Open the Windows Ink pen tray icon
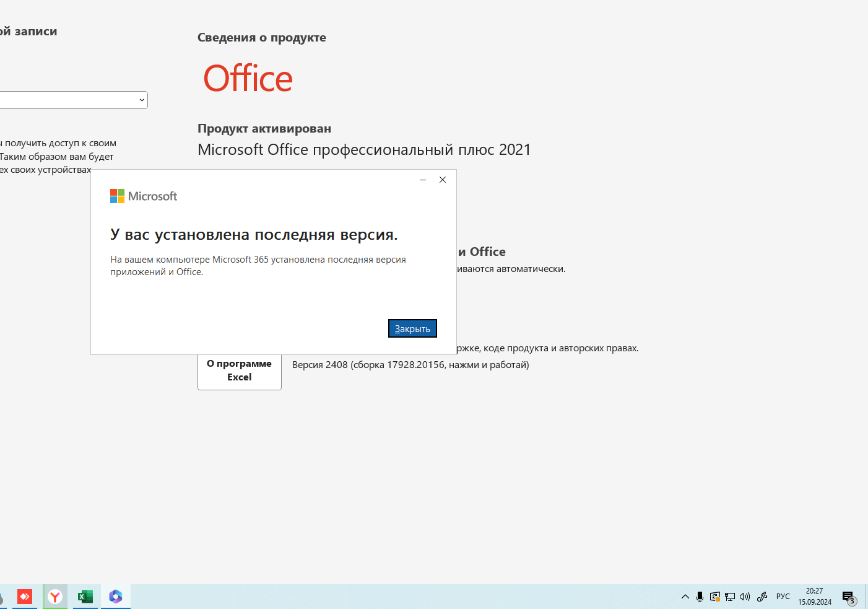Screen dimensions: 868x609 coord(762,597)
